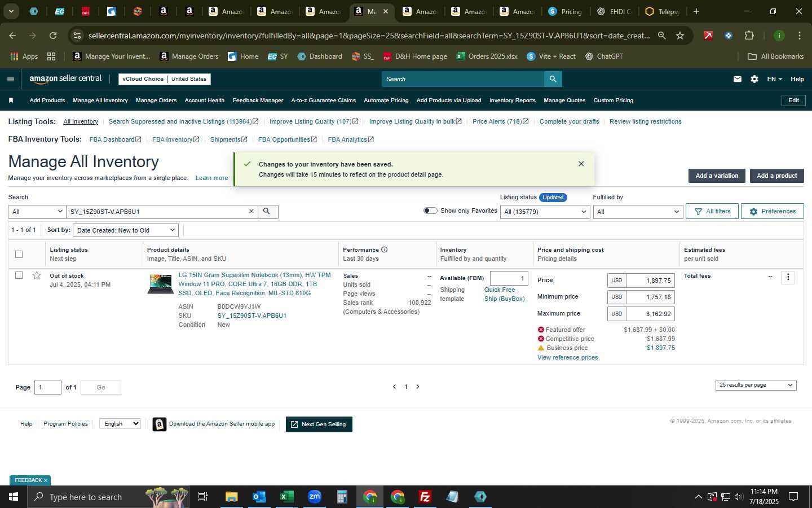The width and height of the screenshot is (812, 508).
Task: Reload the browser page
Action: point(53,36)
